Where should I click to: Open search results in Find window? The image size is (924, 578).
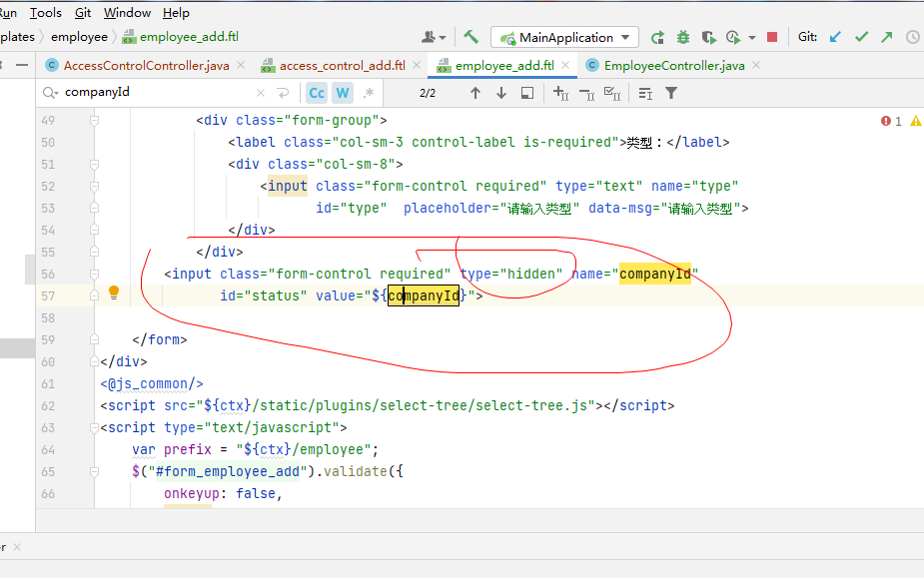tap(527, 93)
